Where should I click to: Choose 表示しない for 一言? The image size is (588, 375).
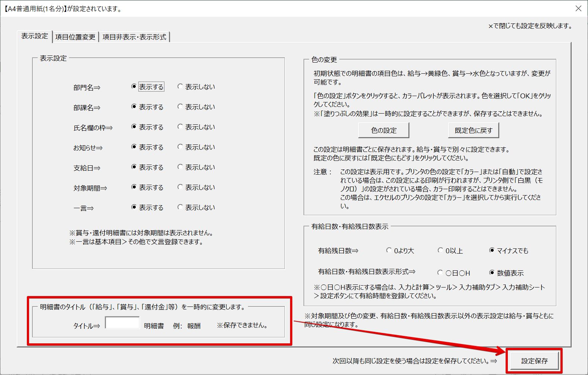coord(180,207)
